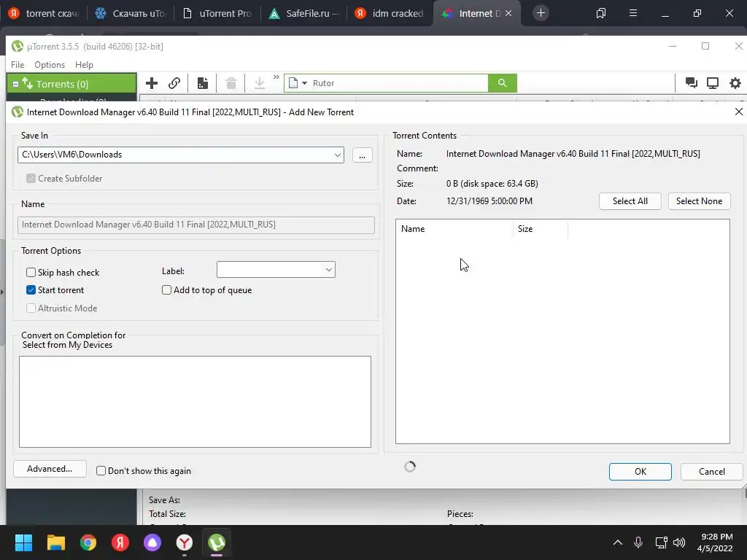Click the torrent Name text field
The width and height of the screenshot is (747, 560).
click(x=196, y=225)
